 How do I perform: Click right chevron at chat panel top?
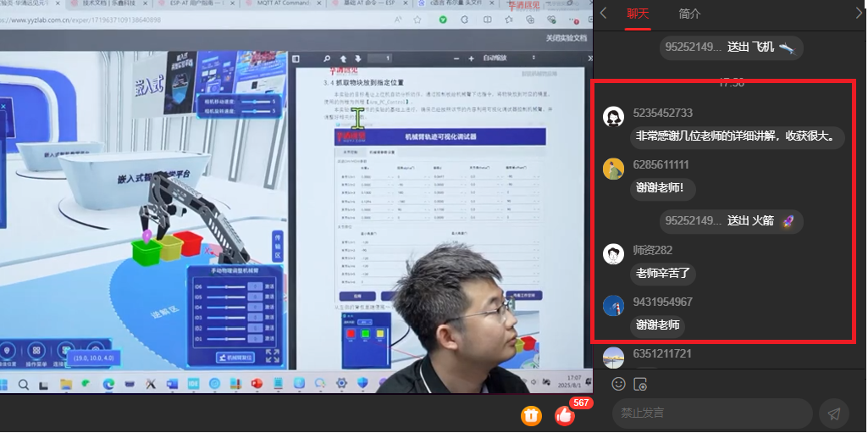[x=856, y=13]
